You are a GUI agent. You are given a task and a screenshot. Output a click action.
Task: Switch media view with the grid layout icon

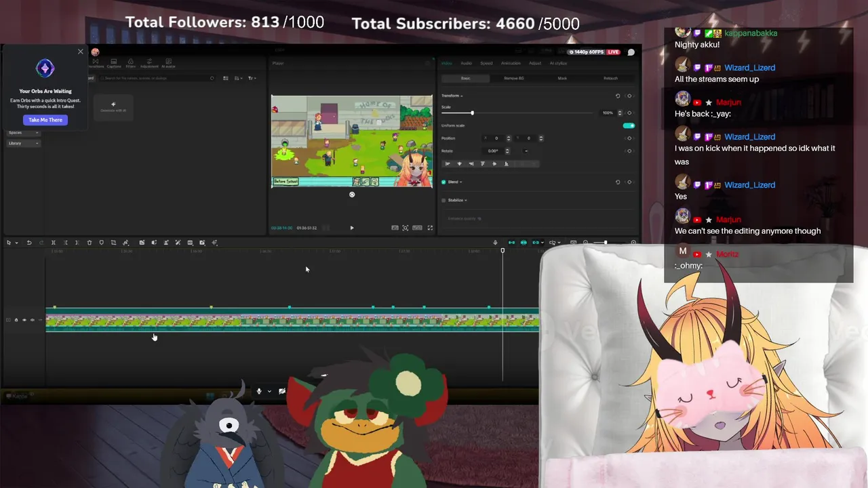pos(226,78)
